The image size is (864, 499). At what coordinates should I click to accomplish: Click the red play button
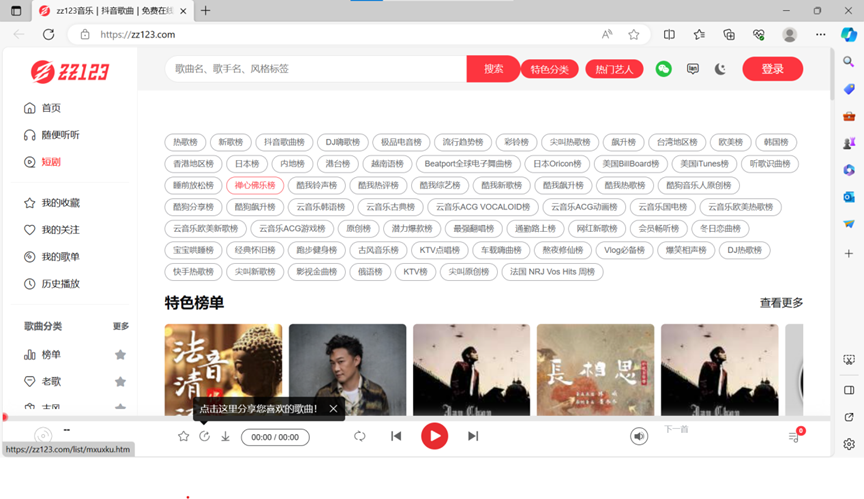pyautogui.click(x=435, y=436)
